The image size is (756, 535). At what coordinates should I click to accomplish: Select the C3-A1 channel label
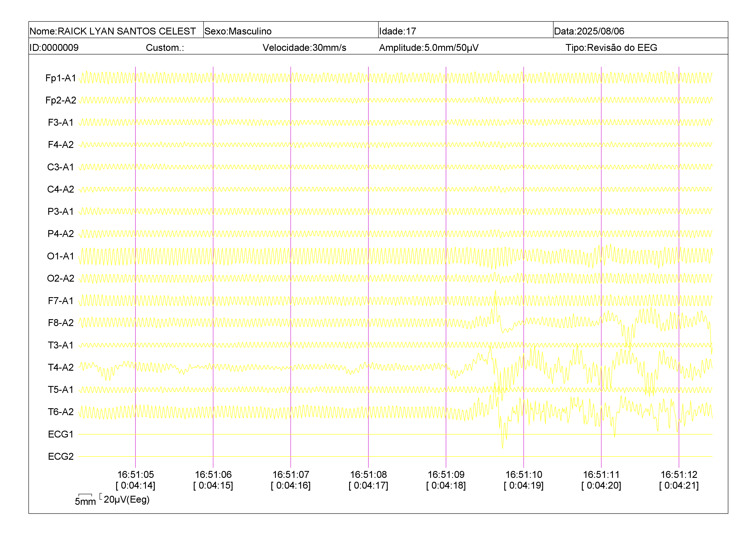61,167
